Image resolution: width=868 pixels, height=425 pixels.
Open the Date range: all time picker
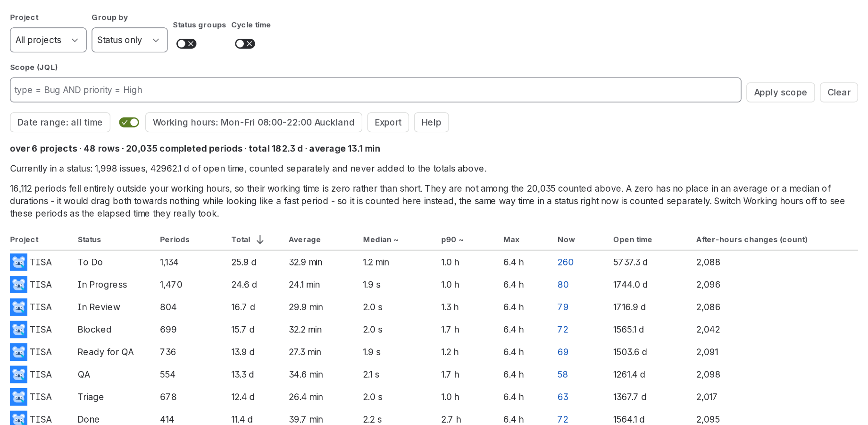click(60, 123)
